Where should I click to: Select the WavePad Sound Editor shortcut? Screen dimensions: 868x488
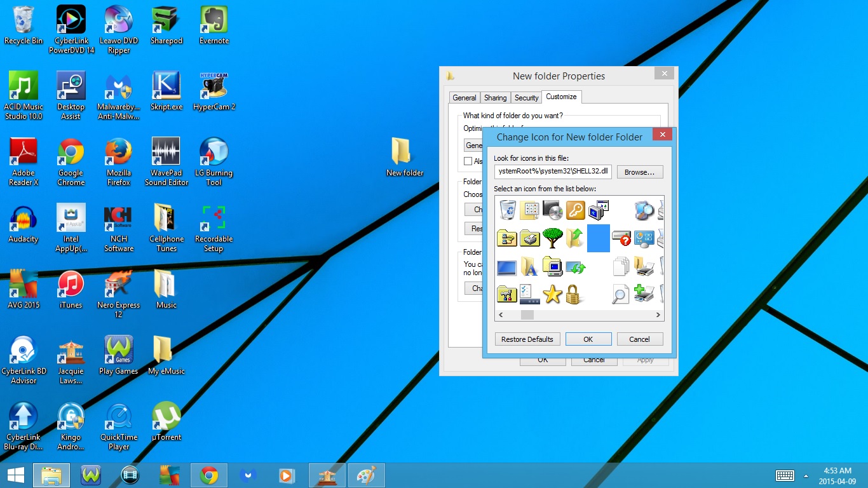click(x=166, y=163)
